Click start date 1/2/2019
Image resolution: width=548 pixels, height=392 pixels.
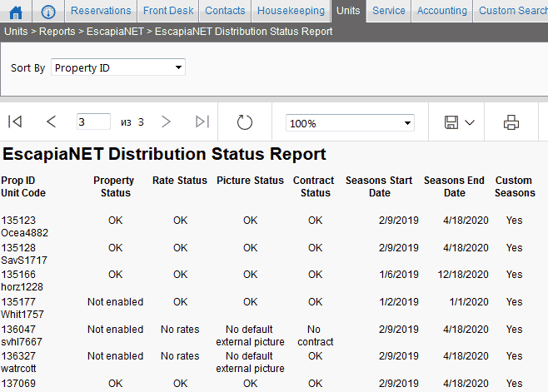(399, 302)
